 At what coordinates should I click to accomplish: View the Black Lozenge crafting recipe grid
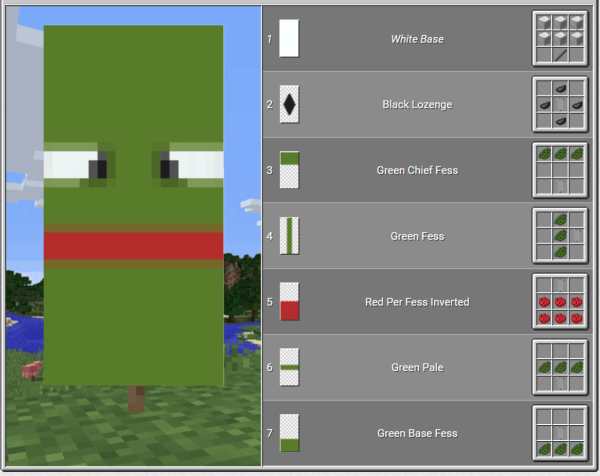pyautogui.click(x=559, y=104)
